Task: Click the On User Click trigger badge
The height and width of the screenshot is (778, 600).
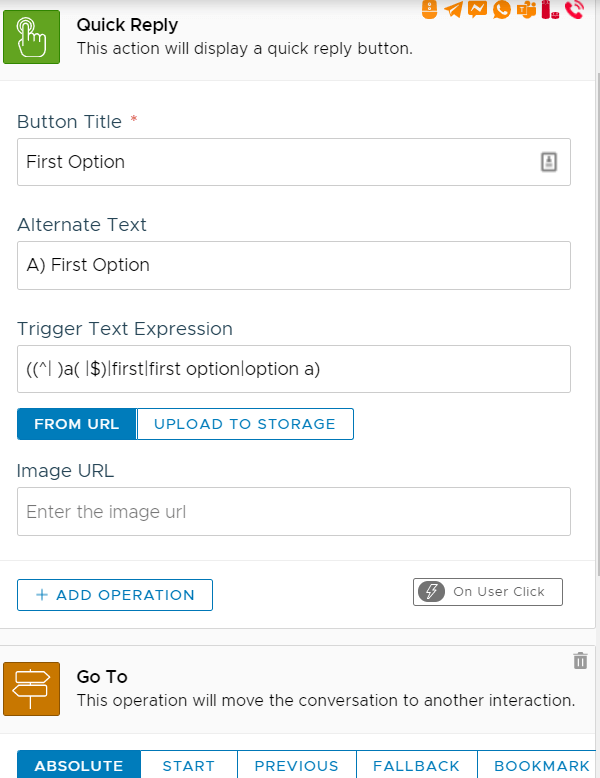Action: 488,591
